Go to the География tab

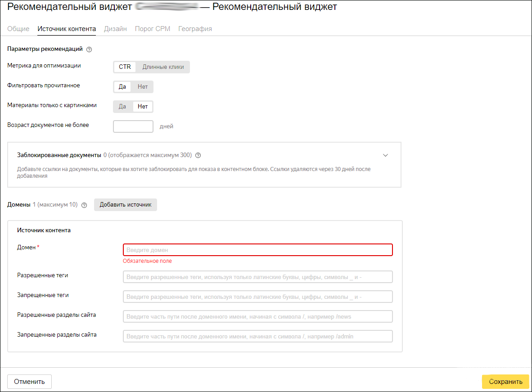point(195,29)
